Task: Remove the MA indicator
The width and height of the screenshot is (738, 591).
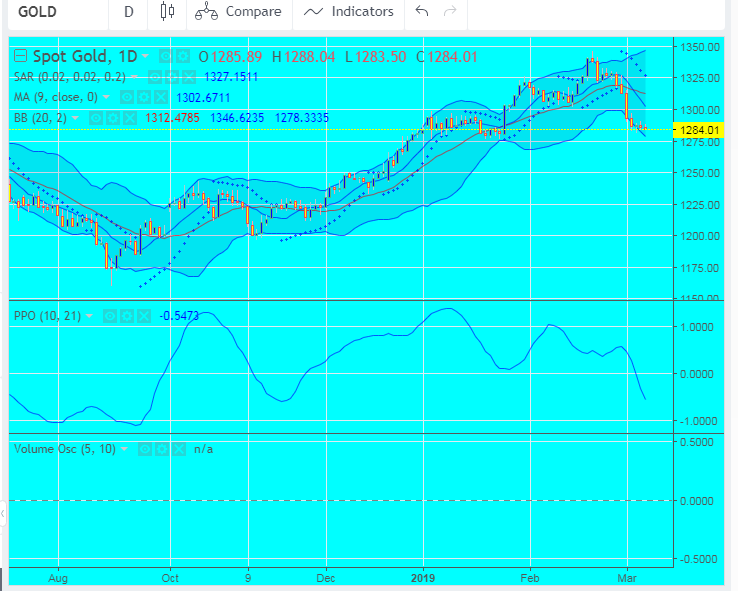Action: coord(160,97)
